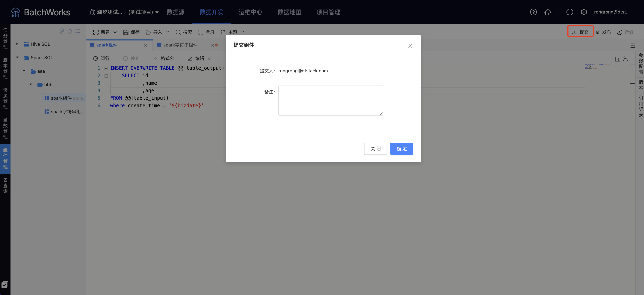Click tenant name 潮汐测试... in header
644x295 pixels.
(x=105, y=12)
